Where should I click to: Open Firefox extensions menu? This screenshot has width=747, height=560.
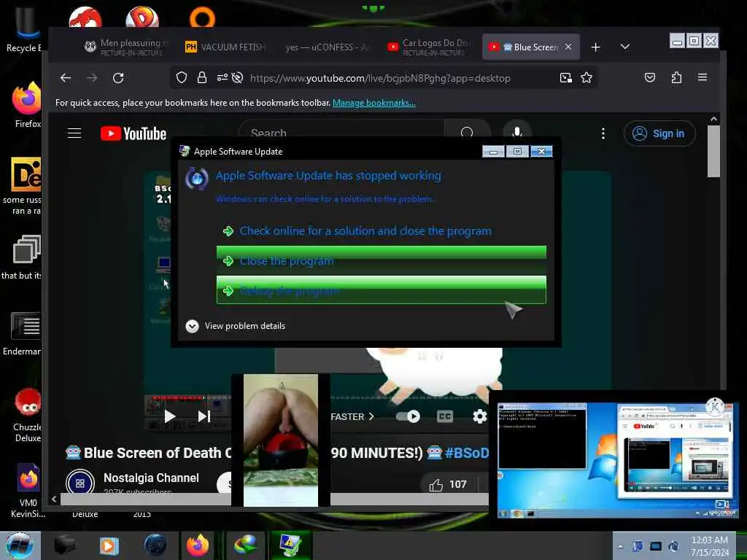click(676, 77)
